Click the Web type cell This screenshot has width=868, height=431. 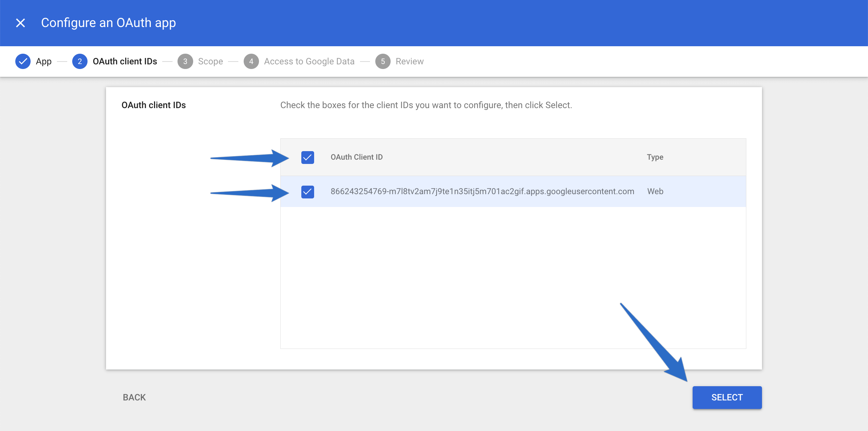pos(655,192)
